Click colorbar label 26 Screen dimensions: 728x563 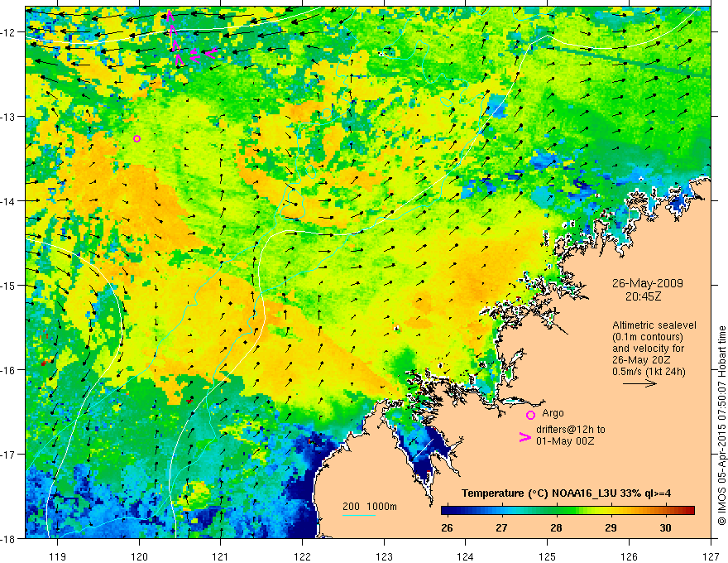[447, 528]
